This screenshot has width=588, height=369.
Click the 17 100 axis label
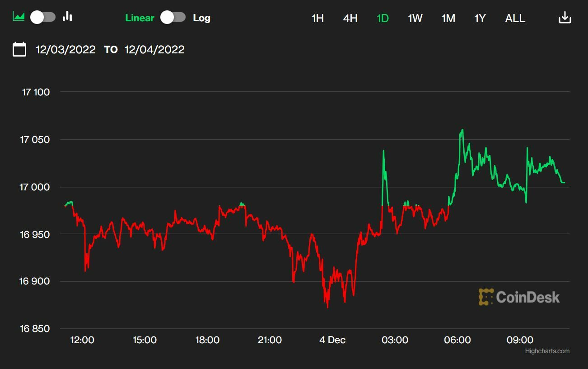point(36,92)
